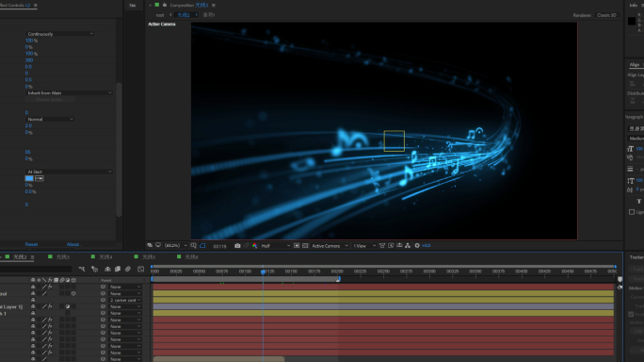This screenshot has width=644, height=362.
Task: Toggle effects fx switch on first layer
Action: (50, 287)
